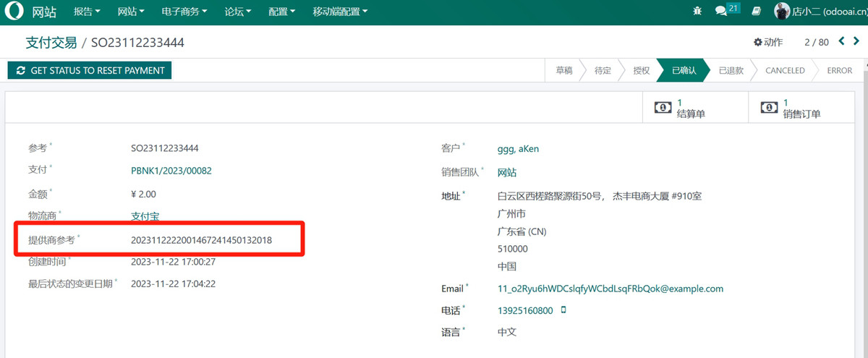The width and height of the screenshot is (868, 358).
Task: Click GET STATUS TO RESET PAYMENT button
Action: point(90,70)
